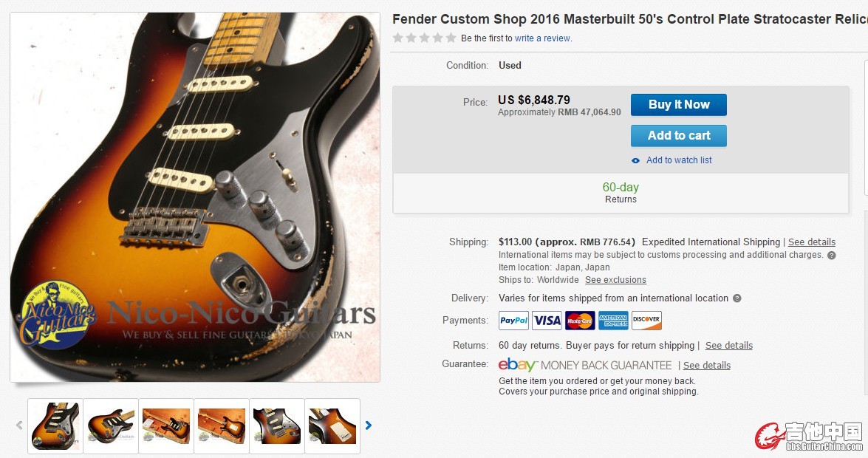Open the See exclusions link
This screenshot has height=458, width=868.
tap(615, 280)
